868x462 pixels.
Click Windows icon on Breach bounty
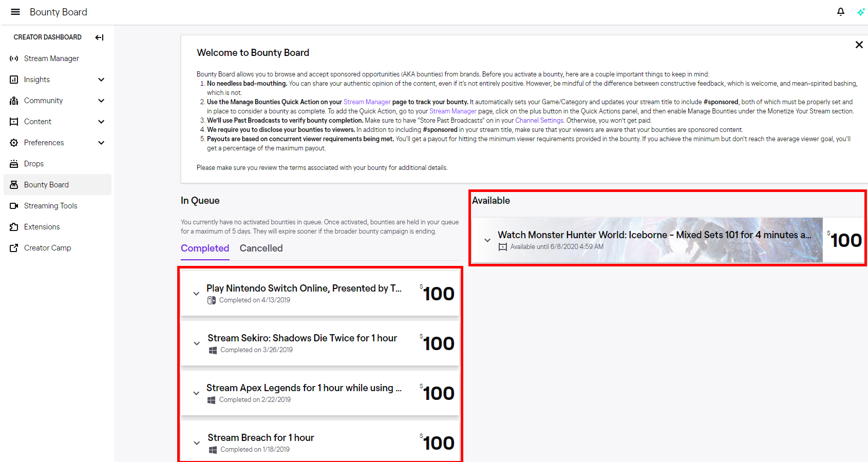point(213,450)
